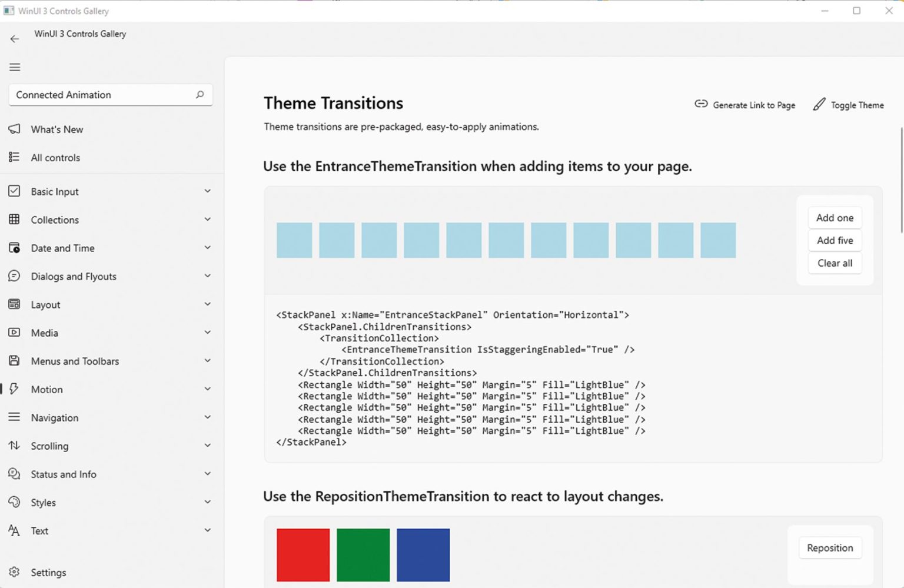This screenshot has height=588, width=904.
Task: Click the Layout sidebar icon
Action: [x=14, y=304]
